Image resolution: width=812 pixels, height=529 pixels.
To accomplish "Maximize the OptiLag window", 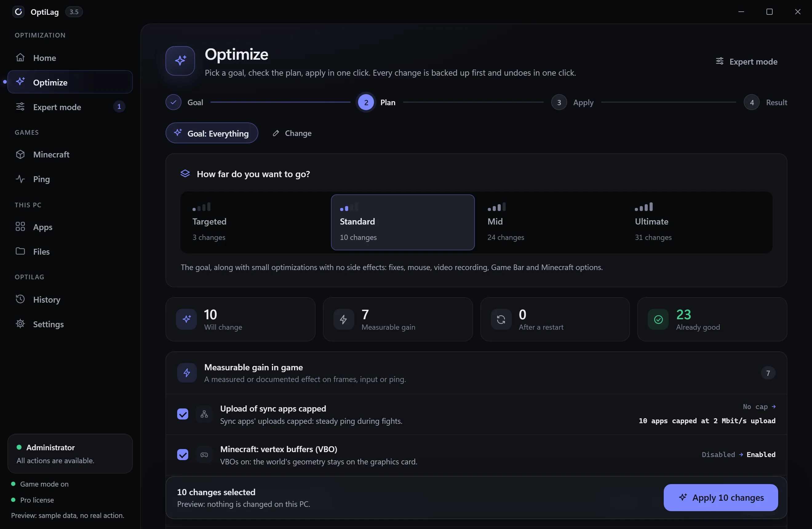I will [x=769, y=12].
